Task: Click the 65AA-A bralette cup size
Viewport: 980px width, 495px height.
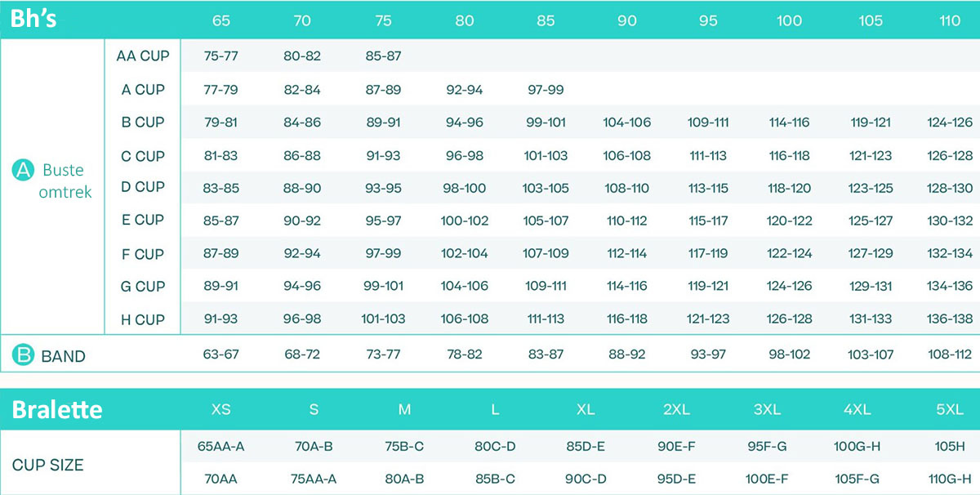Action: tap(221, 447)
